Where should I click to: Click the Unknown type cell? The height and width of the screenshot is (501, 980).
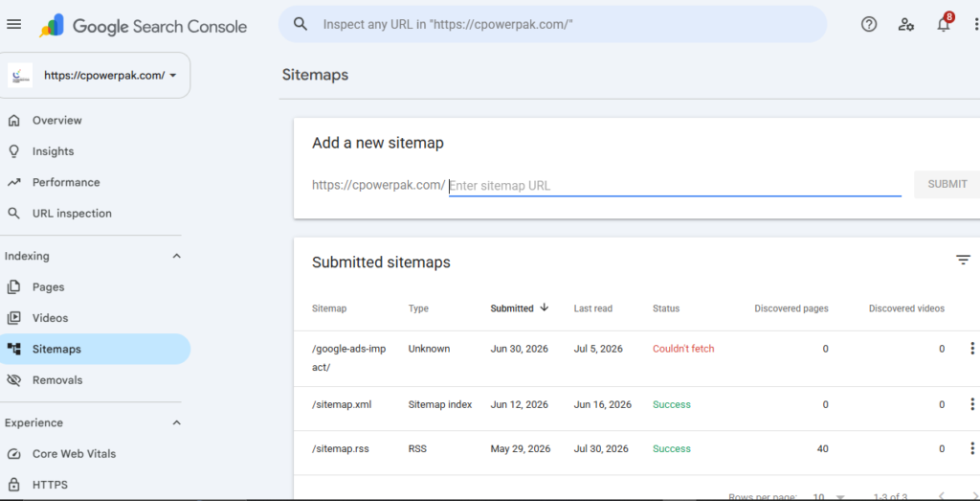coord(430,349)
